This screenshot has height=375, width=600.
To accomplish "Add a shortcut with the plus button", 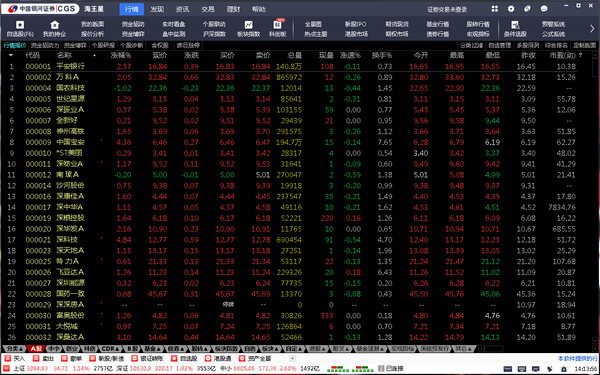I will tap(292, 359).
